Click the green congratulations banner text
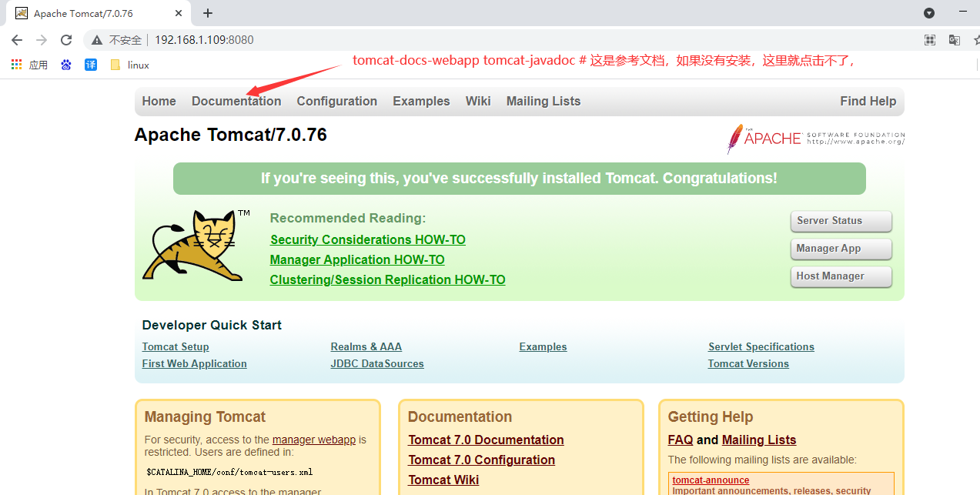 (x=519, y=178)
